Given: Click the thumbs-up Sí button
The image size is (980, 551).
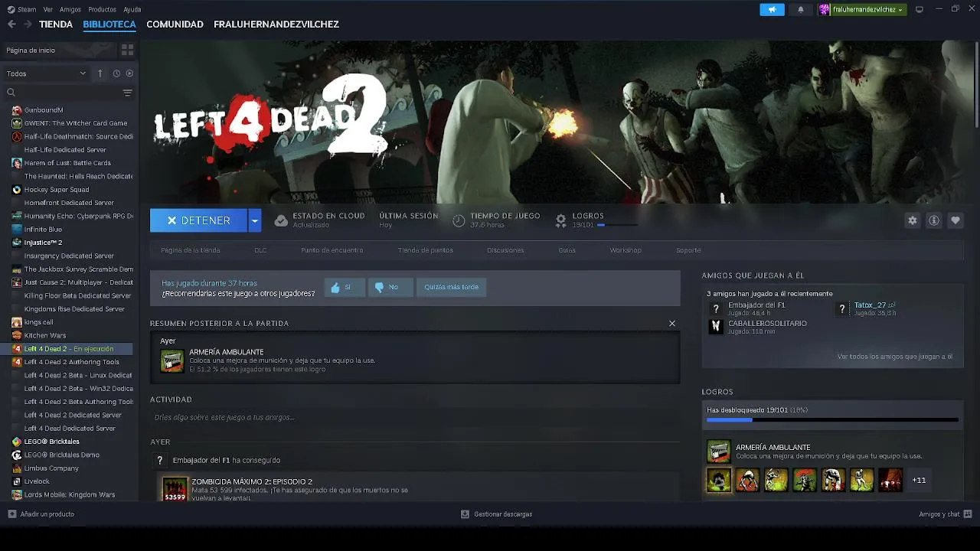Looking at the screenshot, I should (x=345, y=287).
